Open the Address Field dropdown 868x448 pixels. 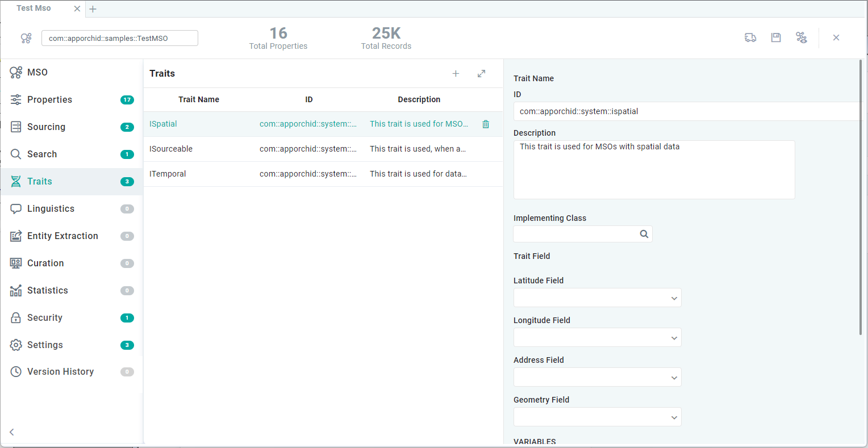coord(597,377)
